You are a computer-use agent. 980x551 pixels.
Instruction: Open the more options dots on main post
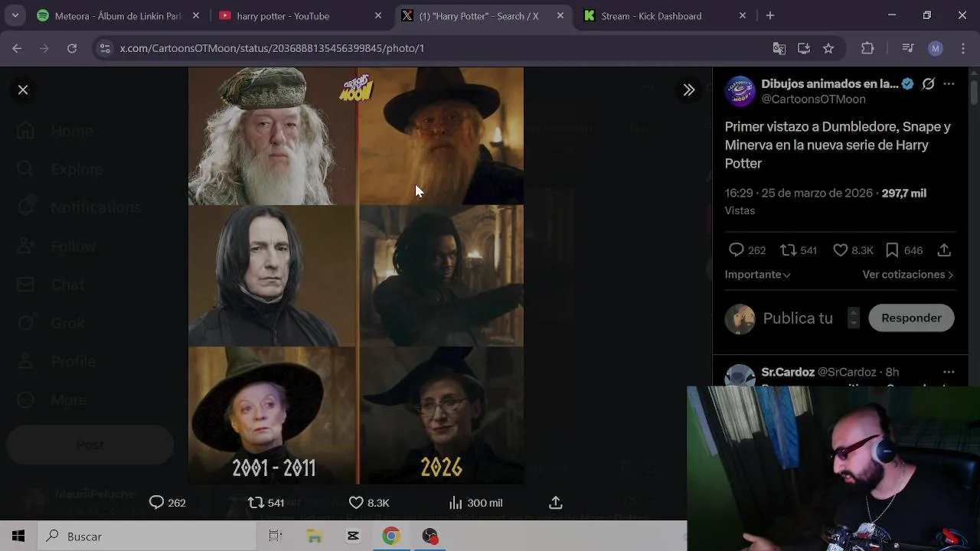949,83
